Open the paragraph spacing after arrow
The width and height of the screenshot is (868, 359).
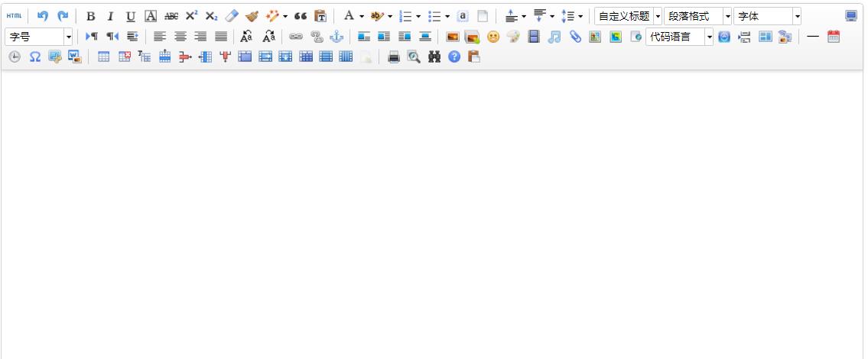point(552,17)
